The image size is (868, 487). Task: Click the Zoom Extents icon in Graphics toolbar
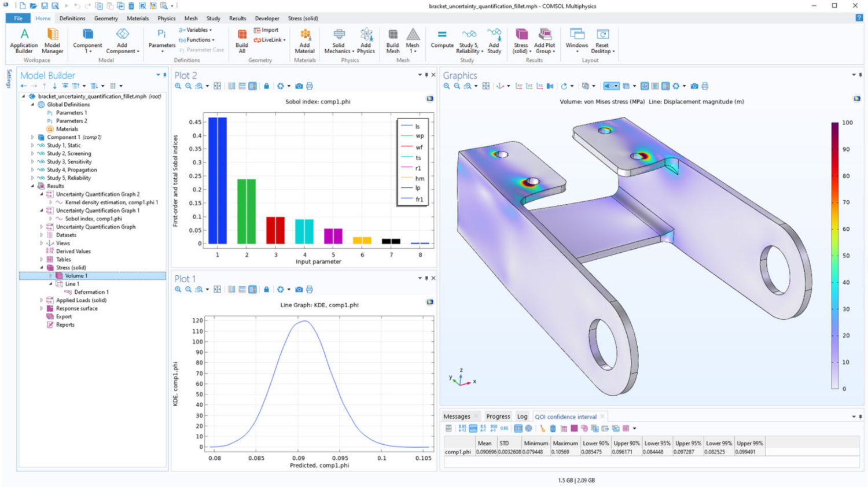click(484, 86)
